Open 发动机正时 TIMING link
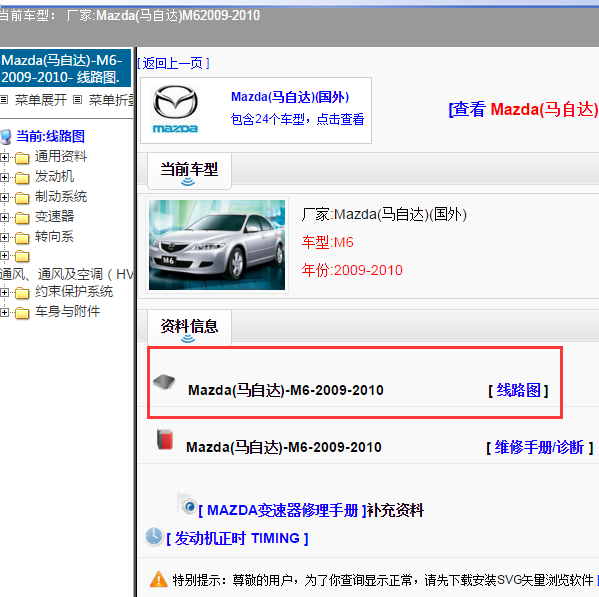This screenshot has width=599, height=597. (x=237, y=538)
